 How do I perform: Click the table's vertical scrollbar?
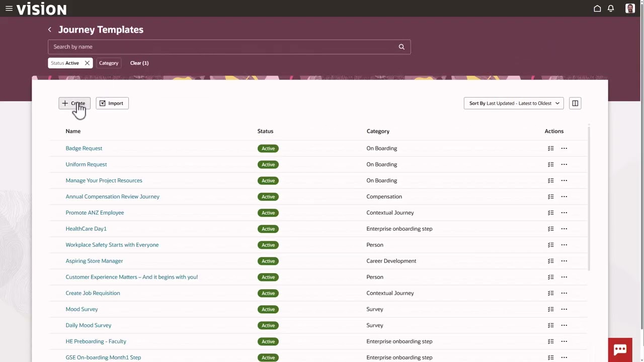tap(588, 199)
